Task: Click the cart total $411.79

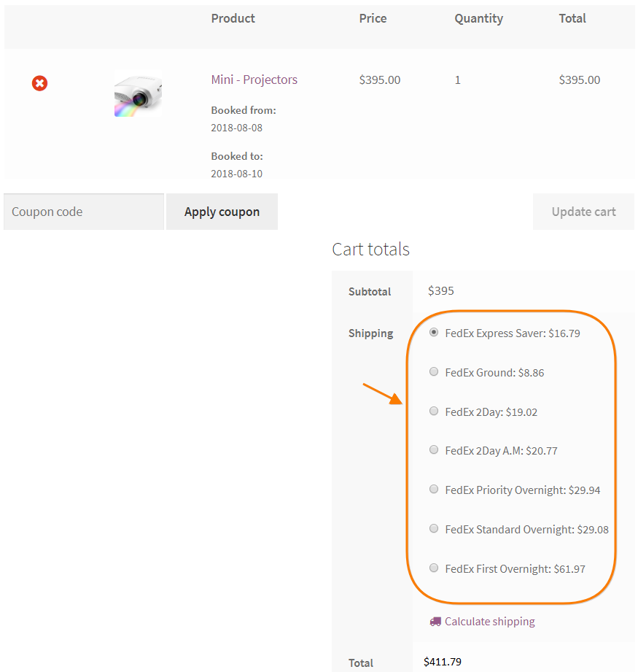Action: click(443, 662)
